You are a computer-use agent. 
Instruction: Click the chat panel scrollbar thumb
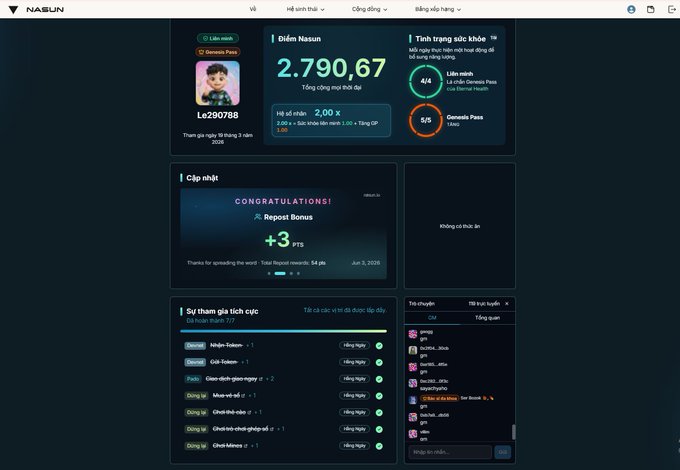tap(514, 432)
